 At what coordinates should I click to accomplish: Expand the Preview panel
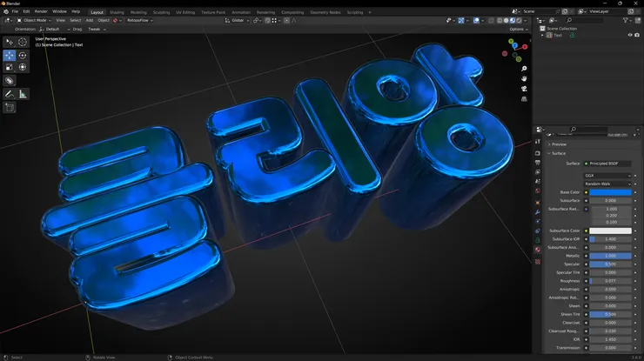(x=559, y=144)
